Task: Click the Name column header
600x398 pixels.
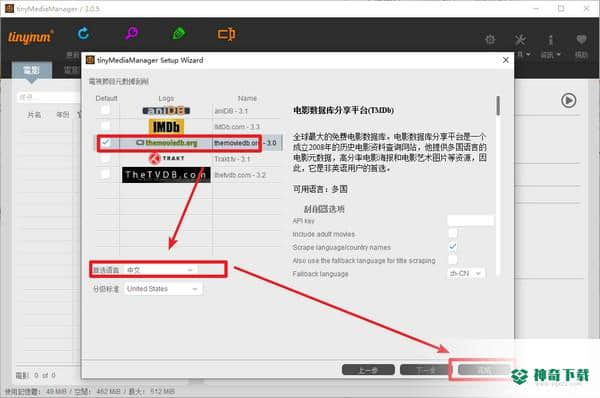Action: click(x=247, y=98)
